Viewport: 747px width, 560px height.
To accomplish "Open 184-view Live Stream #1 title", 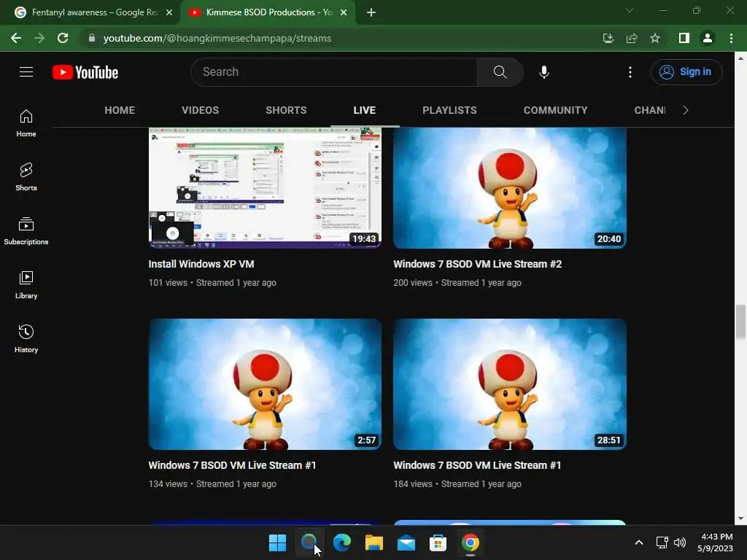I will pyautogui.click(x=477, y=465).
